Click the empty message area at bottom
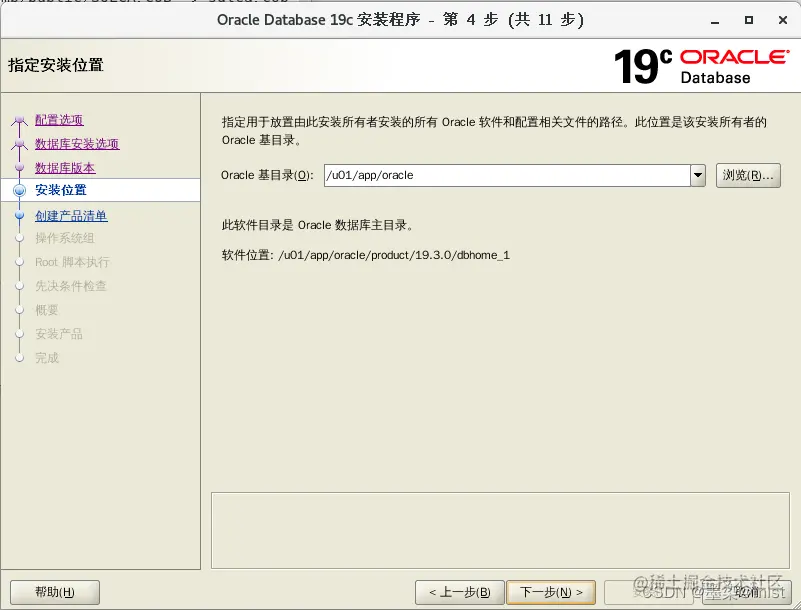This screenshot has width=801, height=610. pyautogui.click(x=500, y=530)
